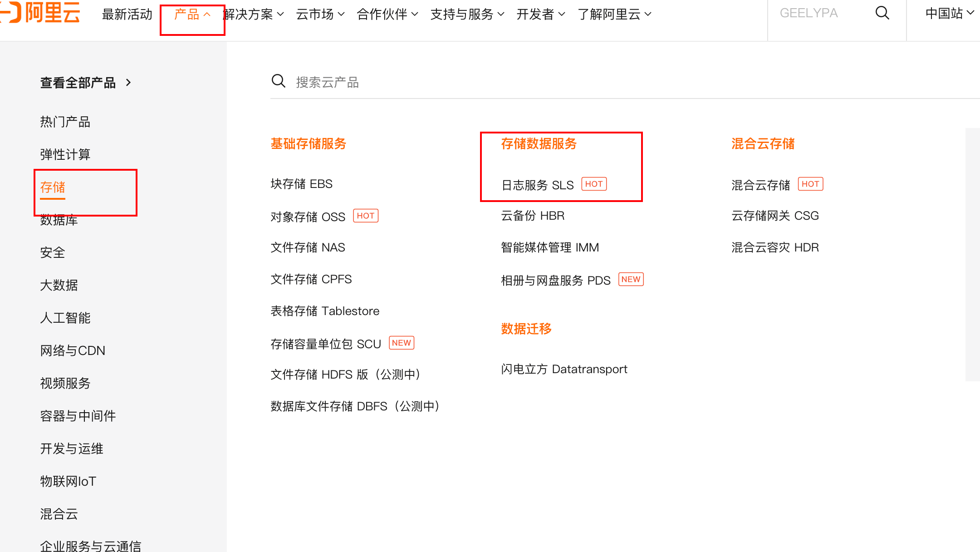The height and width of the screenshot is (552, 980).
Task: Click NEW badge next to SCU
Action: [x=402, y=343]
